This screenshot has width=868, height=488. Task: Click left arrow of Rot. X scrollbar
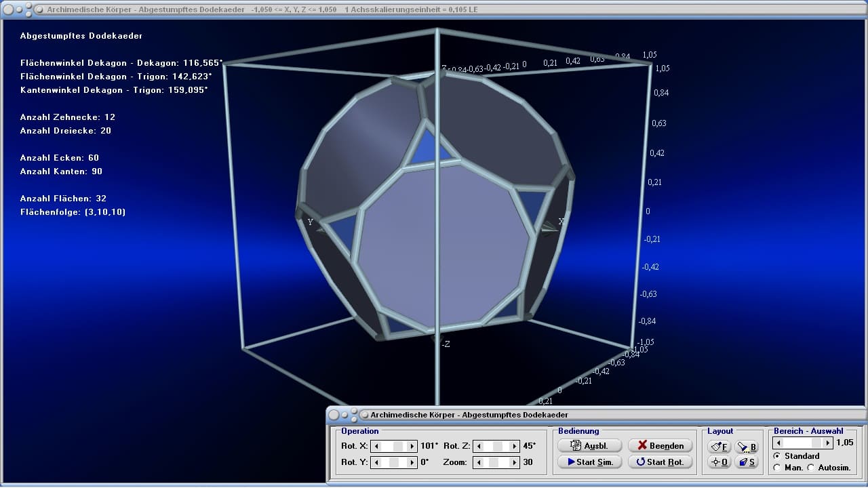point(377,446)
